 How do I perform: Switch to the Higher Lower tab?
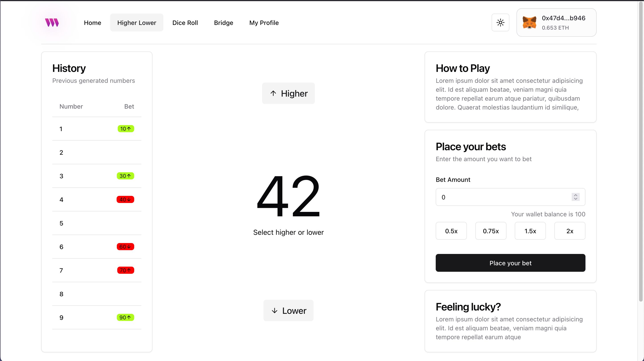[x=137, y=22]
